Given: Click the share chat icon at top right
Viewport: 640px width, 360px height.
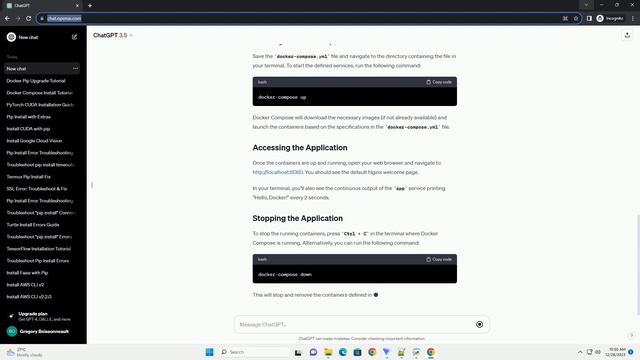Looking at the screenshot, I should pyautogui.click(x=627, y=36).
